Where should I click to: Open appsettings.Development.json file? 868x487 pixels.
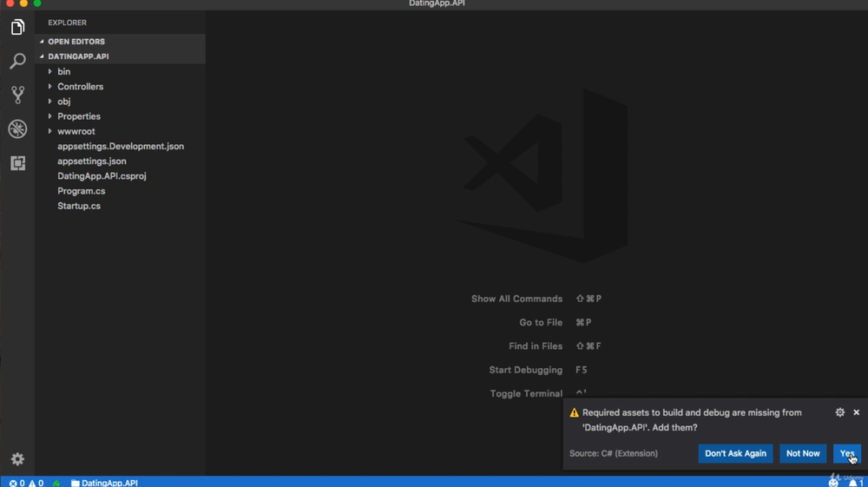pyautogui.click(x=121, y=146)
